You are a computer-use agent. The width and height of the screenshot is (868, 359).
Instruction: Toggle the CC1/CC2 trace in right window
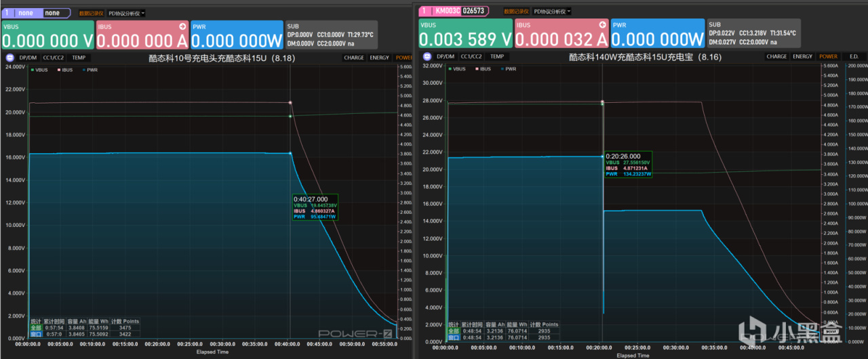471,57
